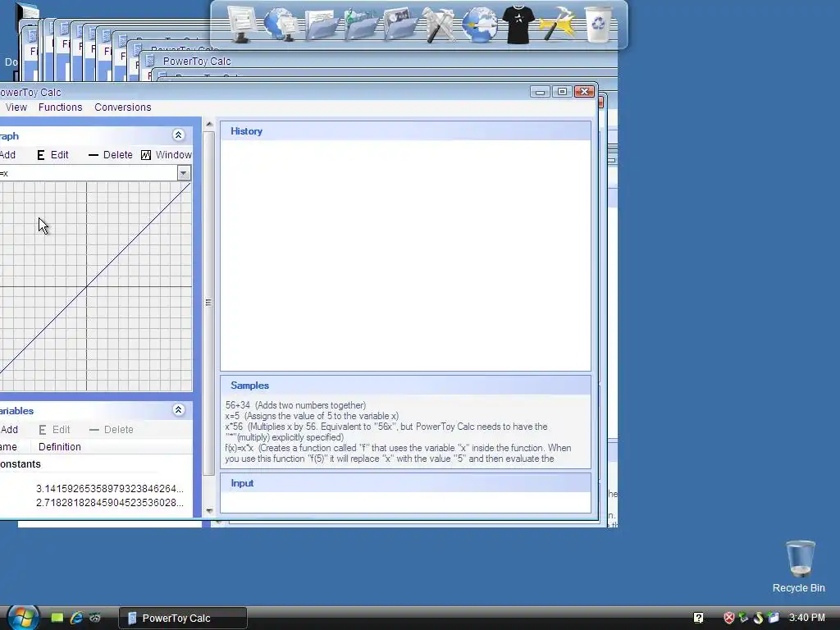Click the Windows Start orb

pyautogui.click(x=21, y=618)
